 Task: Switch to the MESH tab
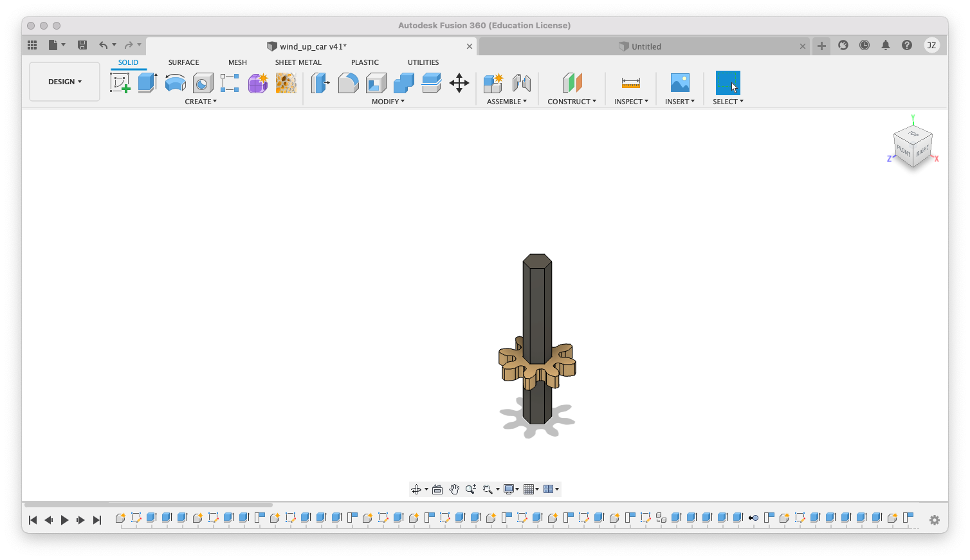click(x=237, y=62)
